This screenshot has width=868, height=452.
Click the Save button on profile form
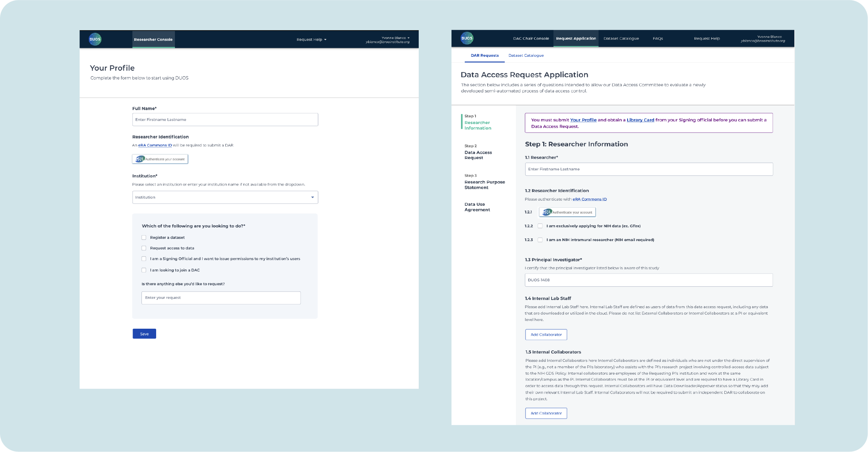click(x=144, y=334)
